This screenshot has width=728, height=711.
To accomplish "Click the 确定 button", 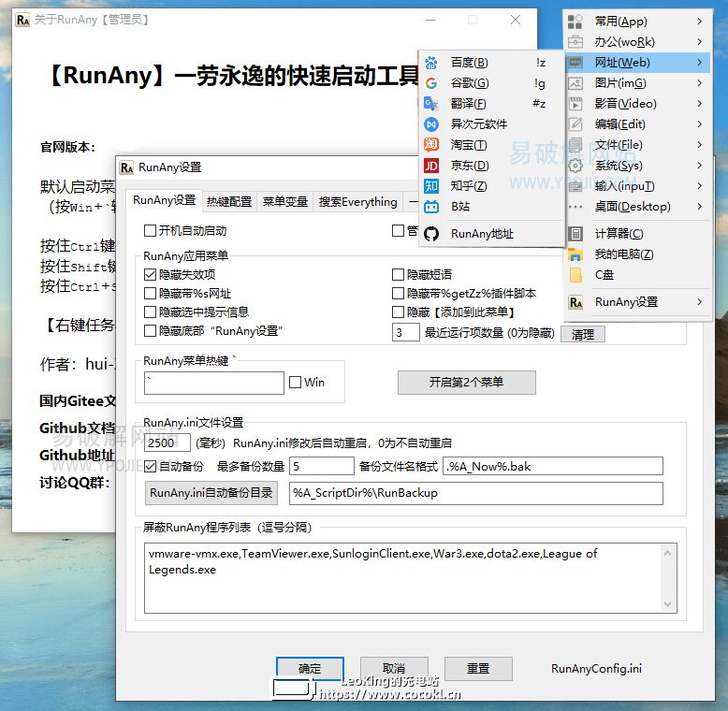I will pos(310,668).
